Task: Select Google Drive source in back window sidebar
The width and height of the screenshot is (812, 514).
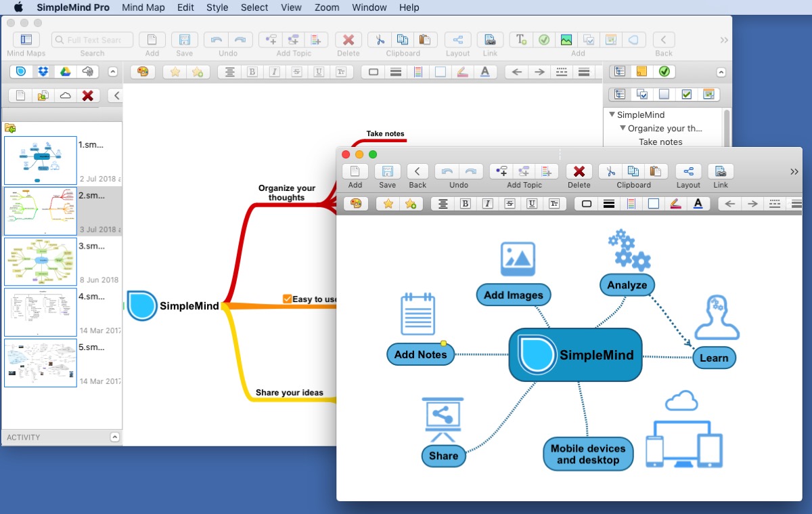Action: (65, 71)
